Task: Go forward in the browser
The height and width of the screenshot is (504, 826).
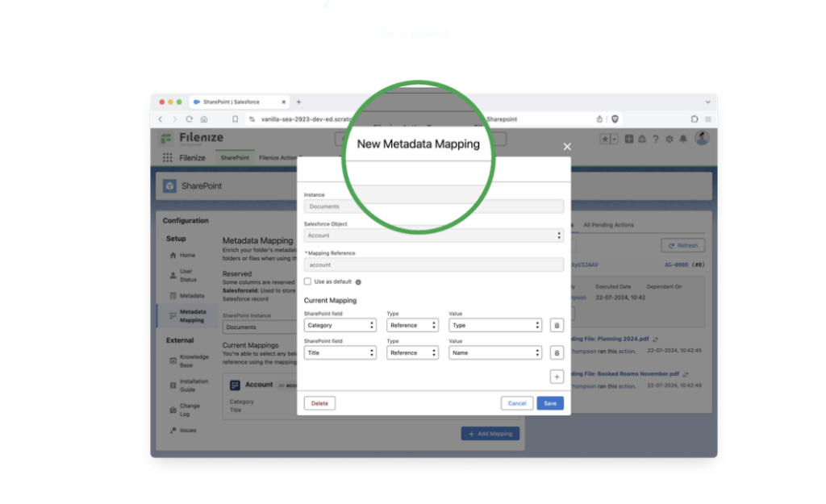Action: pyautogui.click(x=175, y=119)
